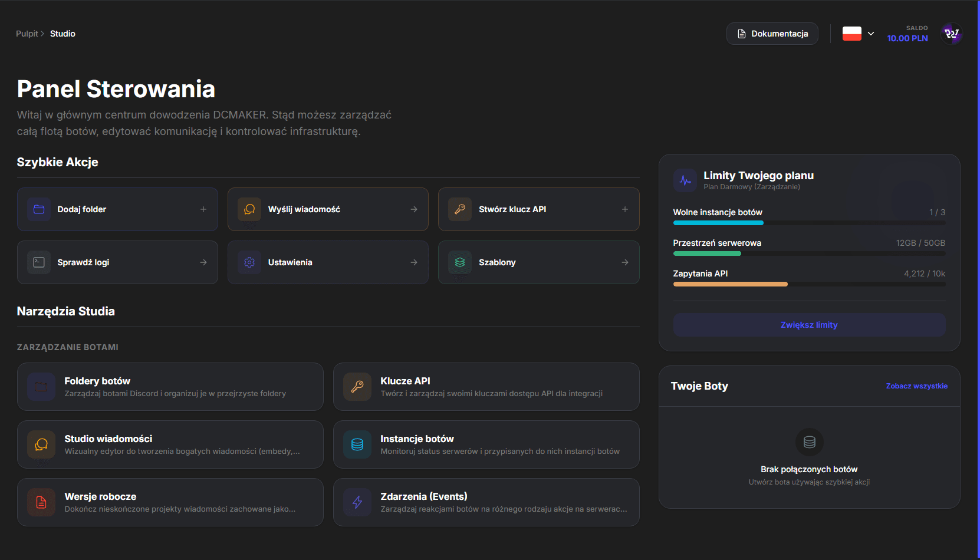
Task: Click the key icon in Stwórz klucz API
Action: pyautogui.click(x=460, y=209)
